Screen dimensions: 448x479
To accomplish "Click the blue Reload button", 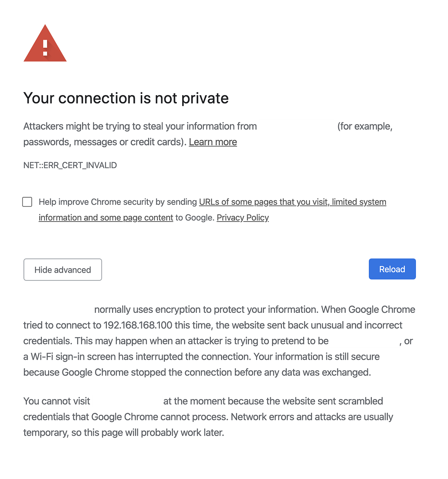I will (x=392, y=269).
